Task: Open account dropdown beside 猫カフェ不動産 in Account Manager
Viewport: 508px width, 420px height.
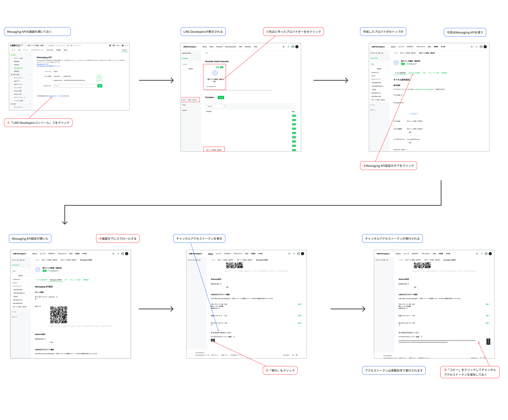Action: coord(47,45)
